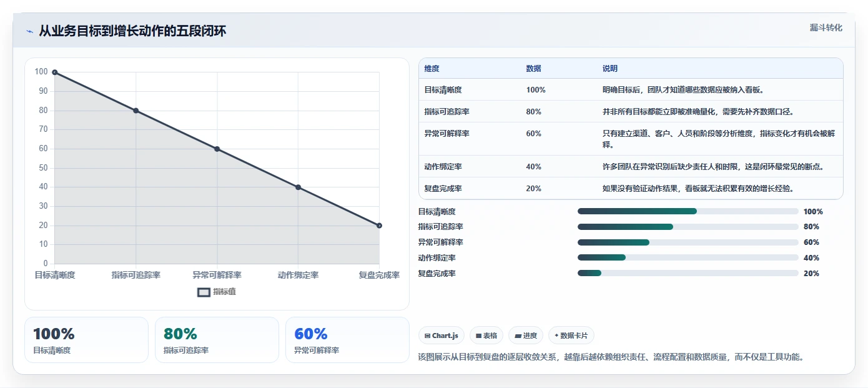
Task: Toggle the 指标值 legend swatch under the chart
Action: pos(204,292)
